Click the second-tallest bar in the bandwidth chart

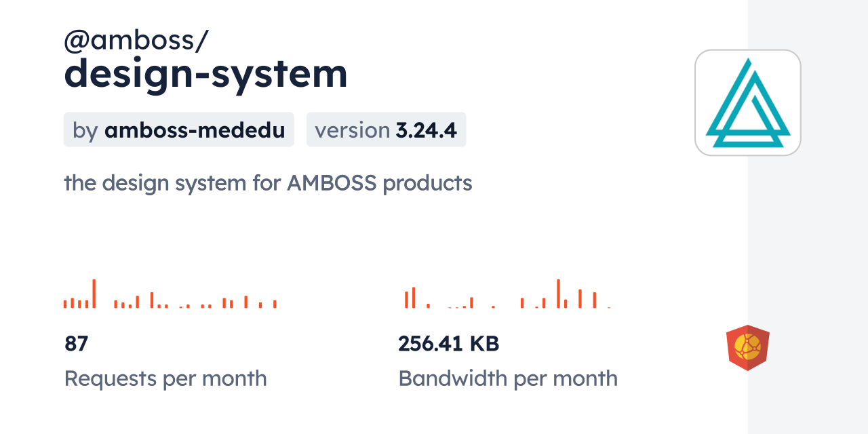point(413,298)
